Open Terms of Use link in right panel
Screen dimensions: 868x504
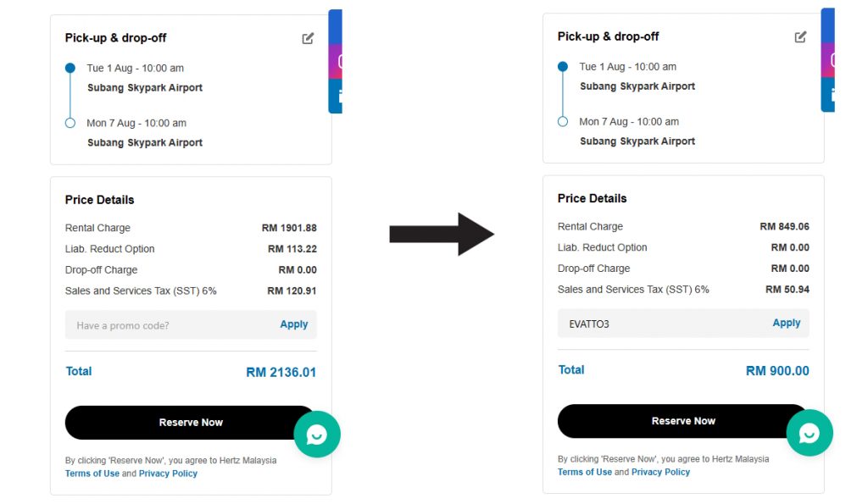click(x=585, y=472)
